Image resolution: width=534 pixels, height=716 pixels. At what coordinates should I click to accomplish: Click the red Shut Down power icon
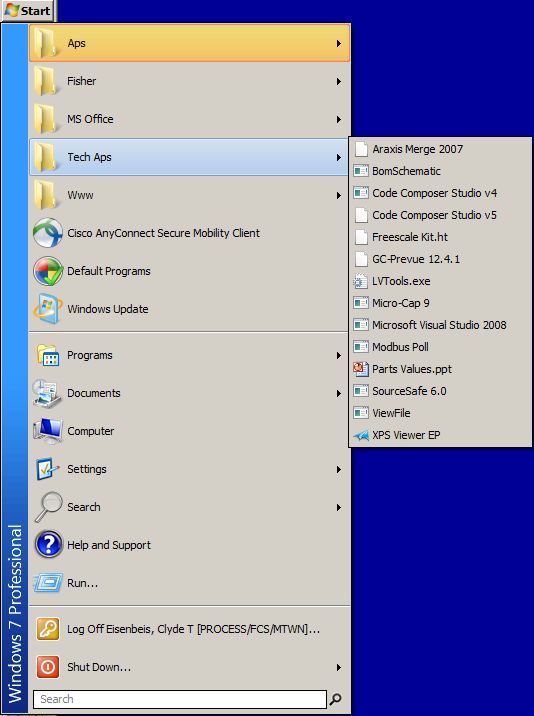pyautogui.click(x=48, y=667)
